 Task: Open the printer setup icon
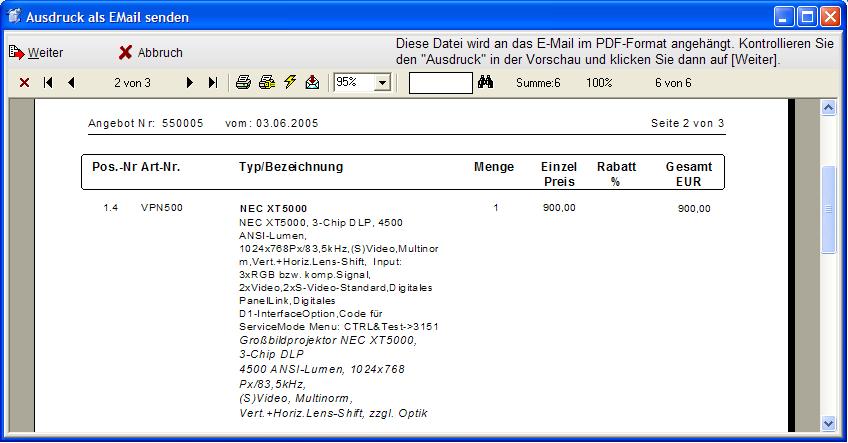click(267, 82)
